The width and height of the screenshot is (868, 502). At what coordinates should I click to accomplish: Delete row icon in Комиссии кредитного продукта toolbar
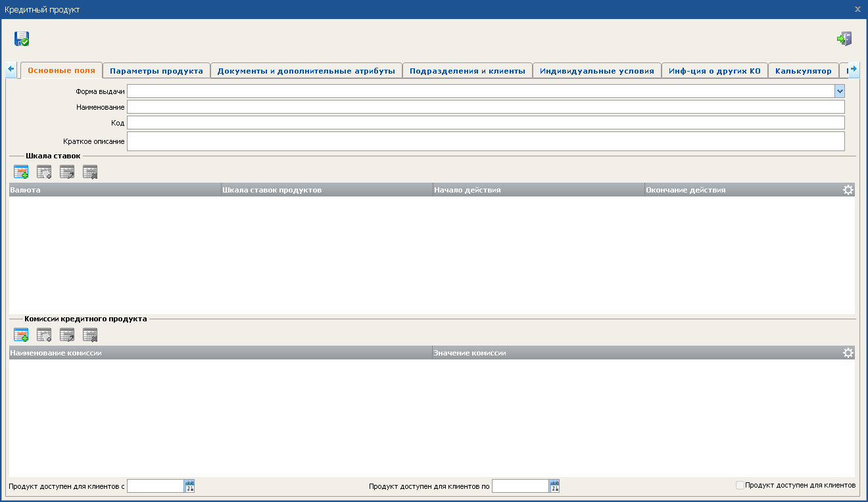[90, 335]
